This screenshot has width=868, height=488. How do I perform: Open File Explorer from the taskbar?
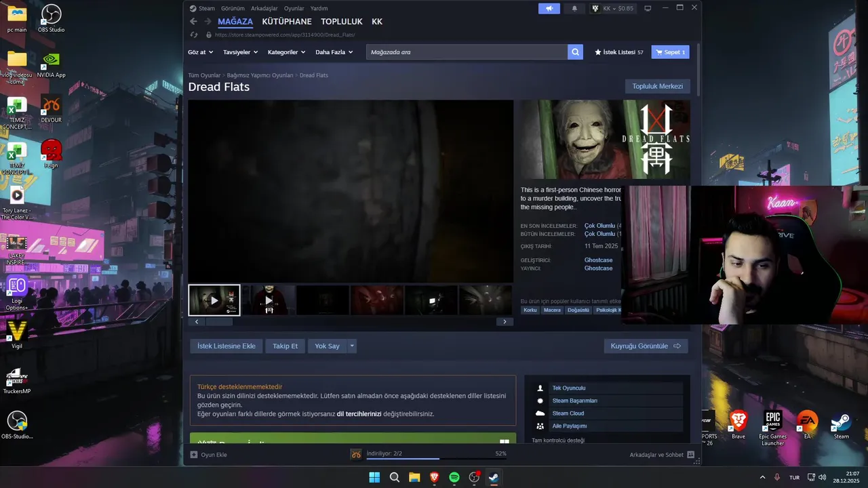coord(414,477)
